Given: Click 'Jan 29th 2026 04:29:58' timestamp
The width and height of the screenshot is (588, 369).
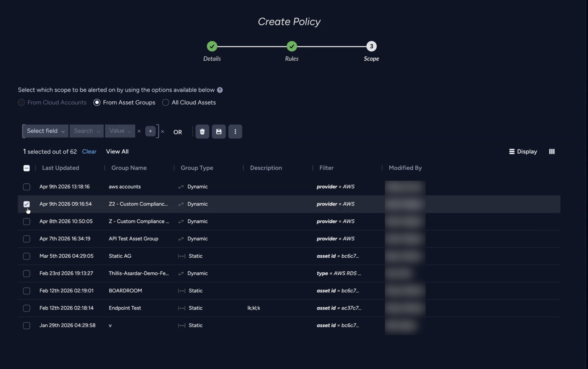Looking at the screenshot, I should 68,325.
